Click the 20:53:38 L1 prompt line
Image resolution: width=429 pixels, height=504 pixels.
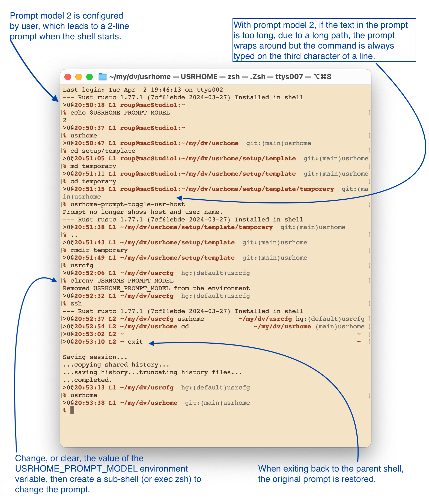click(x=156, y=403)
